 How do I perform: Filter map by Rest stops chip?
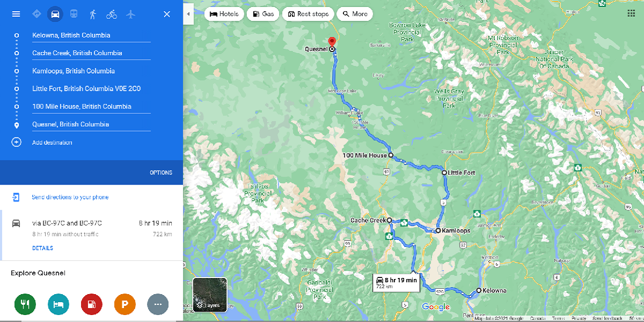click(x=308, y=14)
